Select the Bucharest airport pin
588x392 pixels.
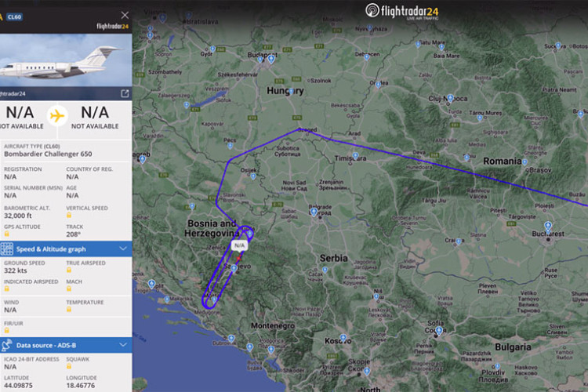coord(548,227)
